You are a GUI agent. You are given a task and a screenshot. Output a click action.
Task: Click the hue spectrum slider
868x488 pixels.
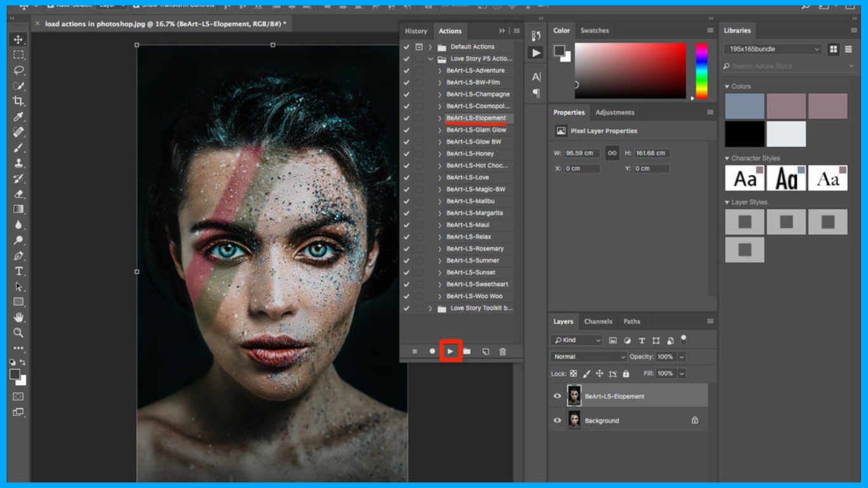point(702,71)
